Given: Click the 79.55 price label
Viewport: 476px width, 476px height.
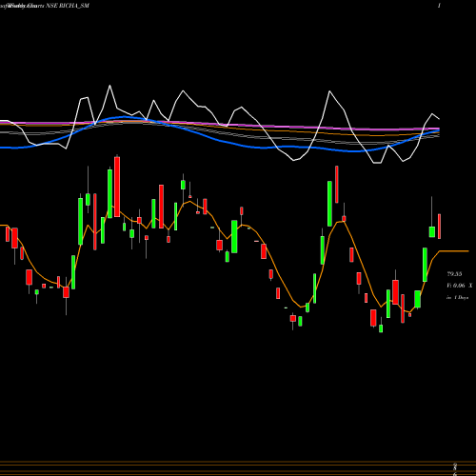Looking at the screenshot, I should (x=454, y=273).
